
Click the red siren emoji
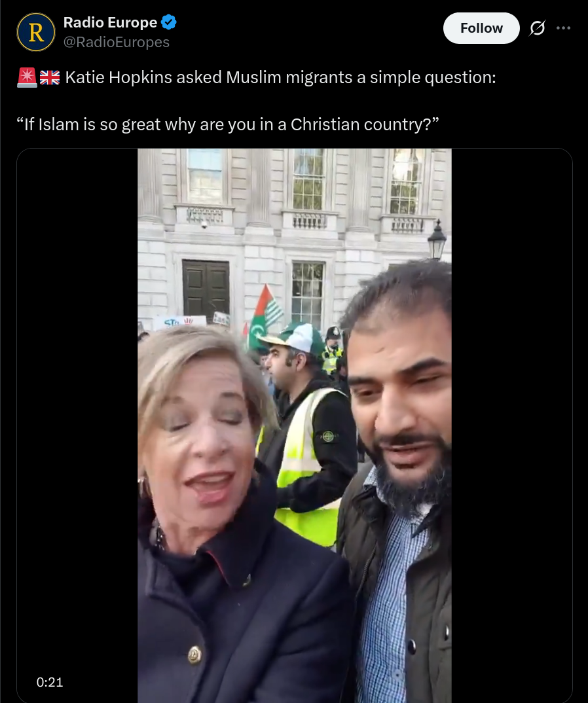pyautogui.click(x=27, y=77)
